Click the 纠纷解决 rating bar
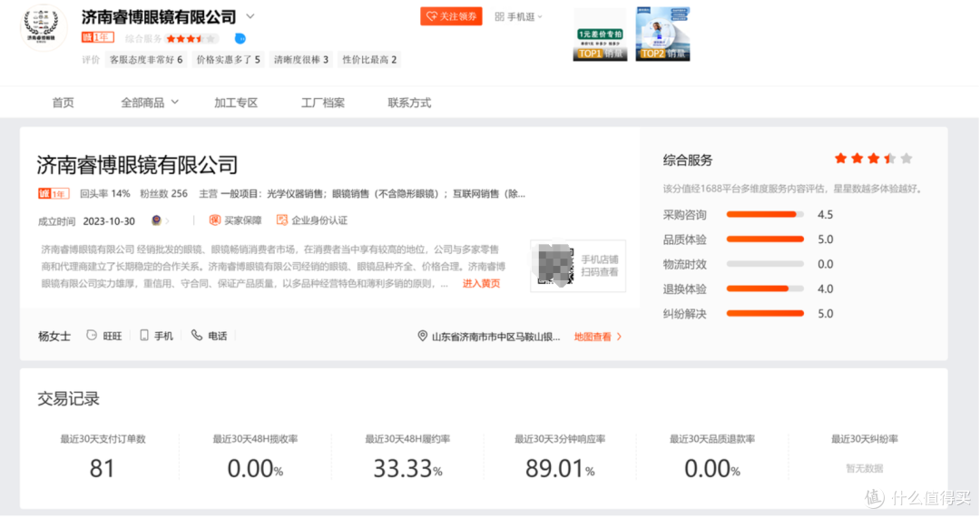This screenshot has width=980, height=518. point(765,314)
